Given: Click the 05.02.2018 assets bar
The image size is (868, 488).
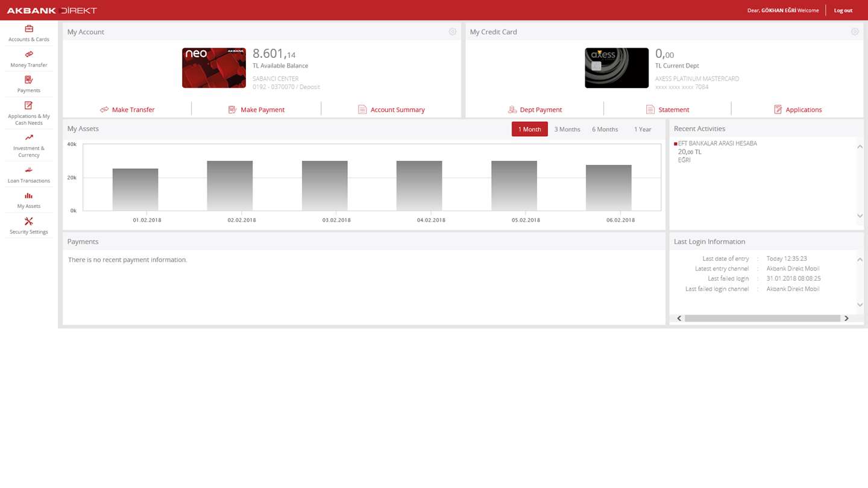Looking at the screenshot, I should [x=514, y=186].
